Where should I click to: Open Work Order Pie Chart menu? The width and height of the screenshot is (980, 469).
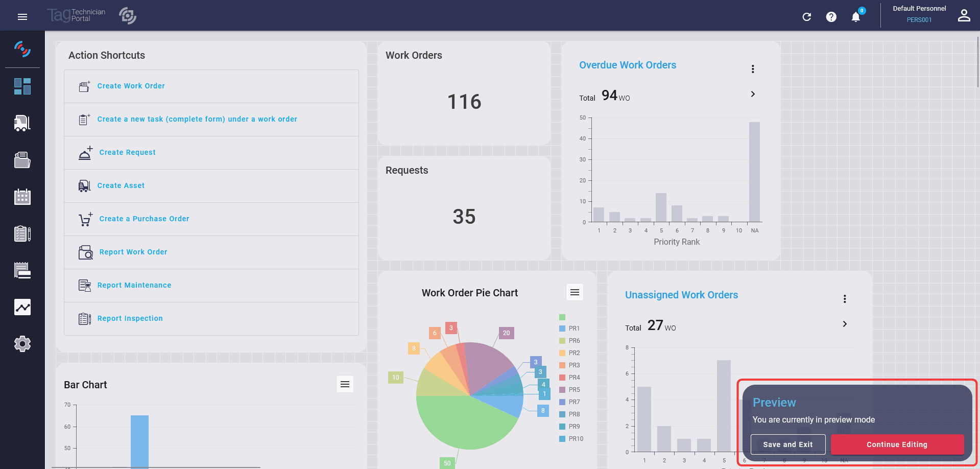(x=575, y=292)
